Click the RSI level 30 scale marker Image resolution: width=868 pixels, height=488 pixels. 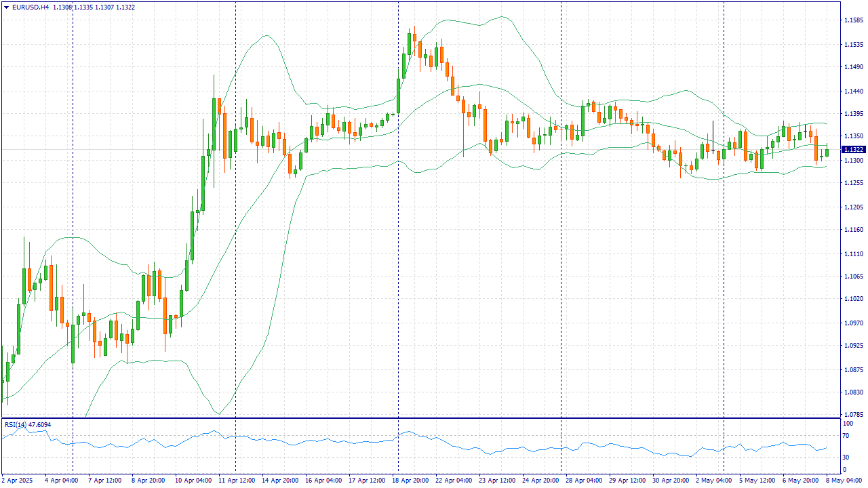[846, 456]
